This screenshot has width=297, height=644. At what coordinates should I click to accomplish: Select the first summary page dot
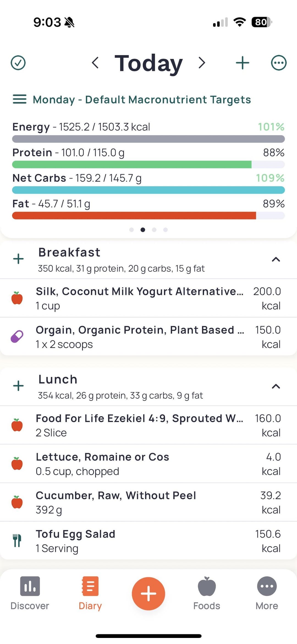[131, 230]
